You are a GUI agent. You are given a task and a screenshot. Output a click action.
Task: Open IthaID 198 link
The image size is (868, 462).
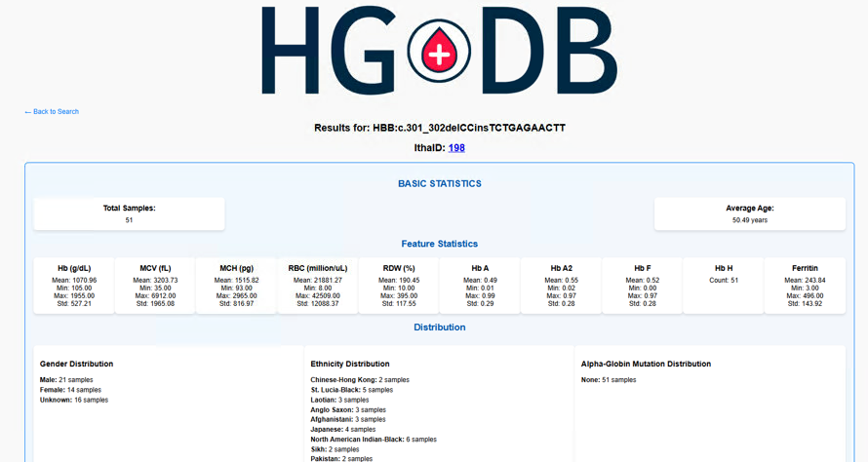pos(456,148)
